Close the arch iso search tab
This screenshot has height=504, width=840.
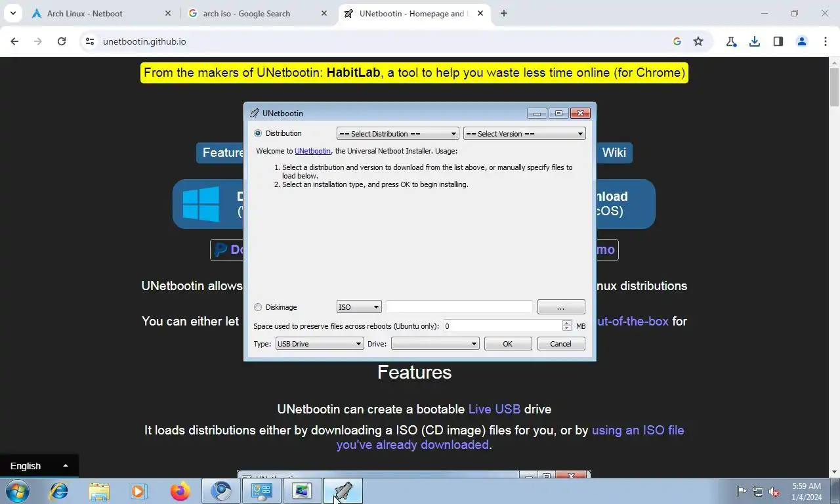324,13
